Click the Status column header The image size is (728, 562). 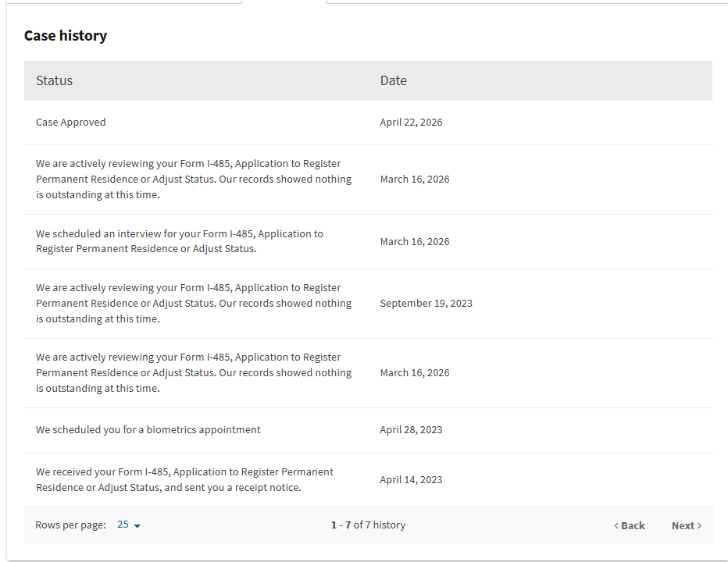click(55, 80)
